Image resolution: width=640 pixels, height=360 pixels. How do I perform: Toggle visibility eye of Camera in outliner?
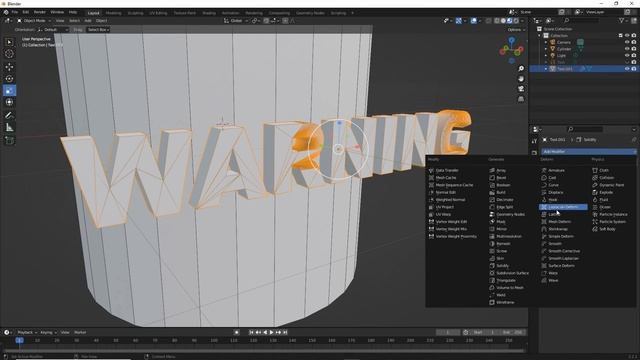click(x=627, y=42)
